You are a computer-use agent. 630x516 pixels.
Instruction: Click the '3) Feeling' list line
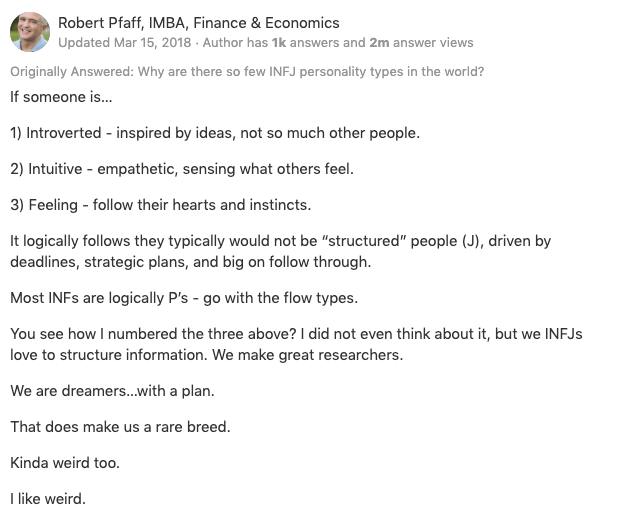click(x=161, y=205)
